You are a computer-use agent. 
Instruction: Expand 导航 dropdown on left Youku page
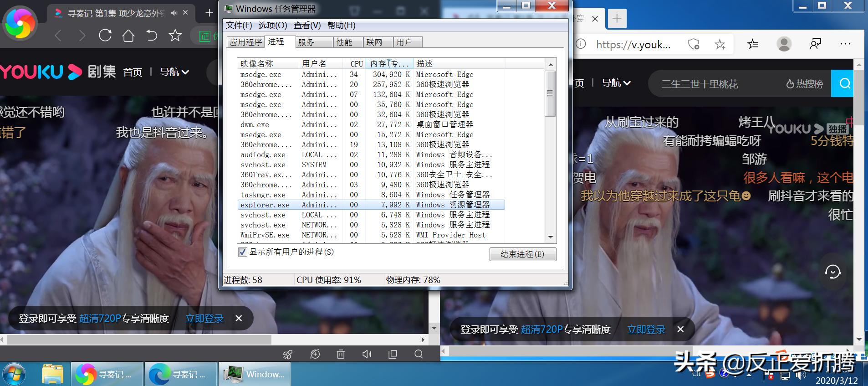[174, 72]
